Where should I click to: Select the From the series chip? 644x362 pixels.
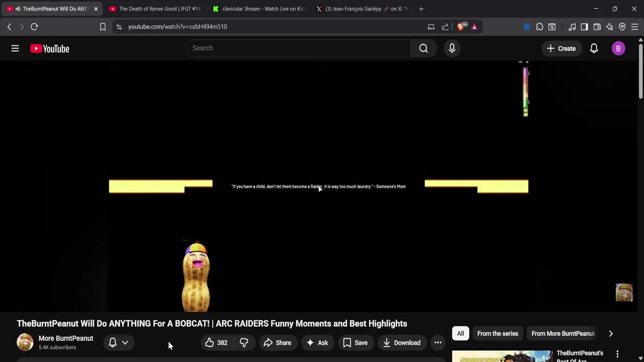498,333
